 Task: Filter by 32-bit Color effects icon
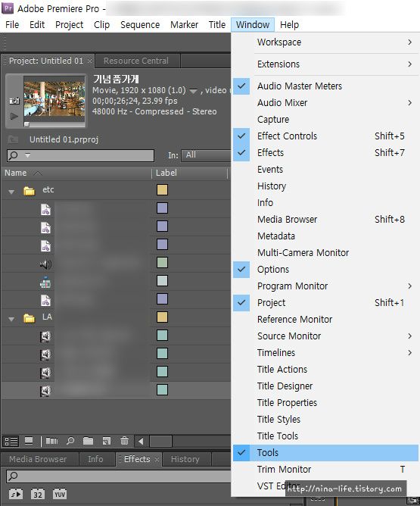38,494
